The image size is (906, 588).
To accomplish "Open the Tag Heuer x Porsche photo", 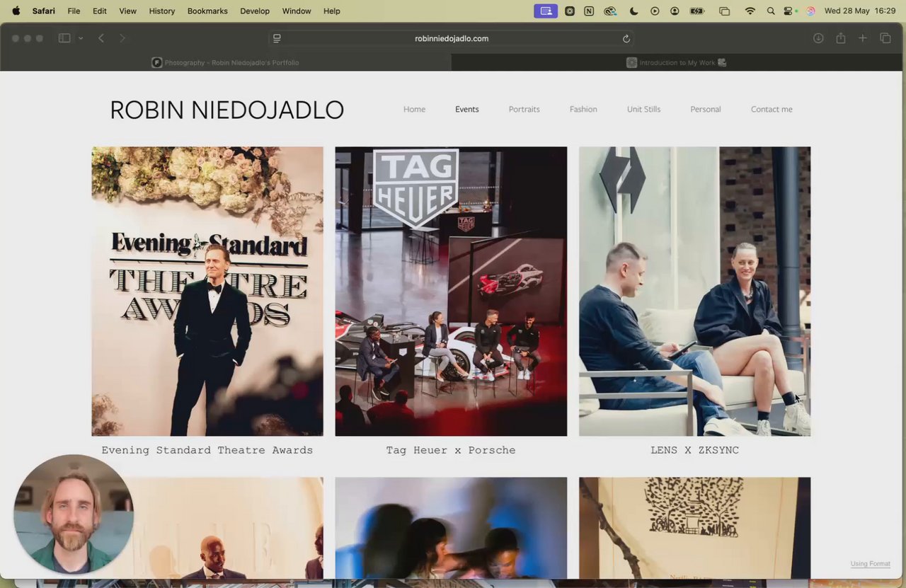I will [x=451, y=291].
